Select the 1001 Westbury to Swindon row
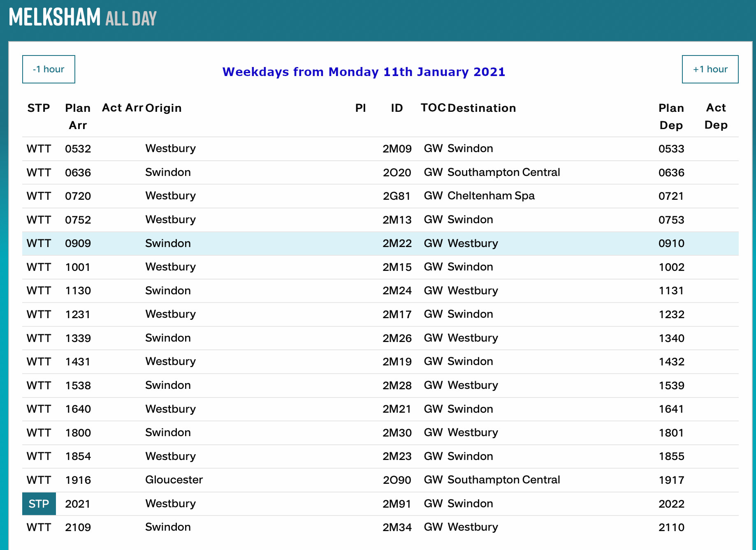Image resolution: width=756 pixels, height=550 pixels. 380,267
